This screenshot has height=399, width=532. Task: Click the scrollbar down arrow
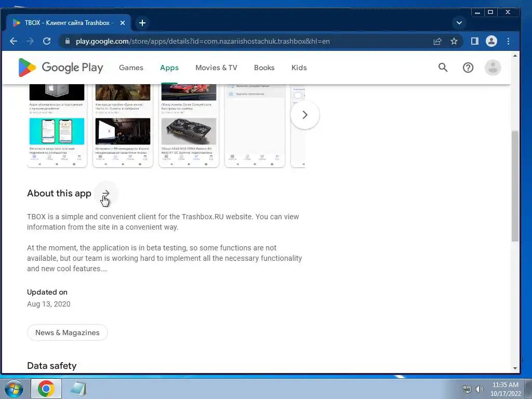click(x=515, y=368)
